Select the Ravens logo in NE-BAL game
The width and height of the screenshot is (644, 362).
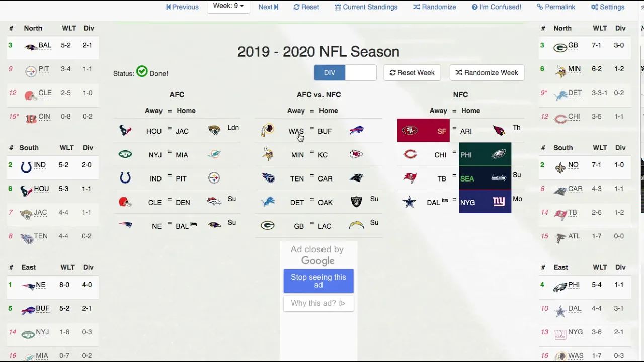coord(214,225)
